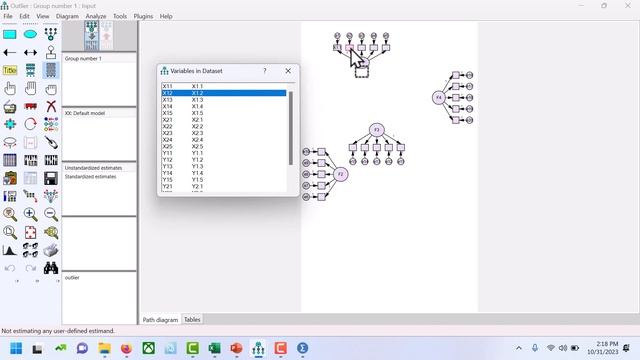Select the single-object pointing hand tool
This screenshot has width=640, height=360.
(x=10, y=89)
